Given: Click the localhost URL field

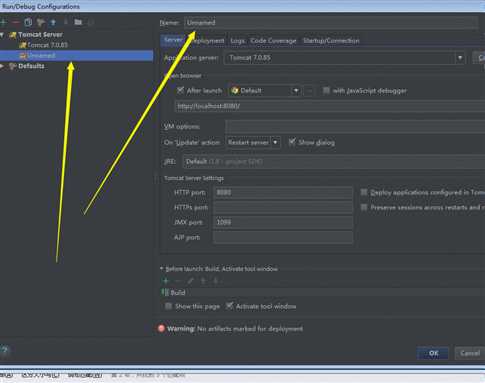Looking at the screenshot, I should click(330, 106).
